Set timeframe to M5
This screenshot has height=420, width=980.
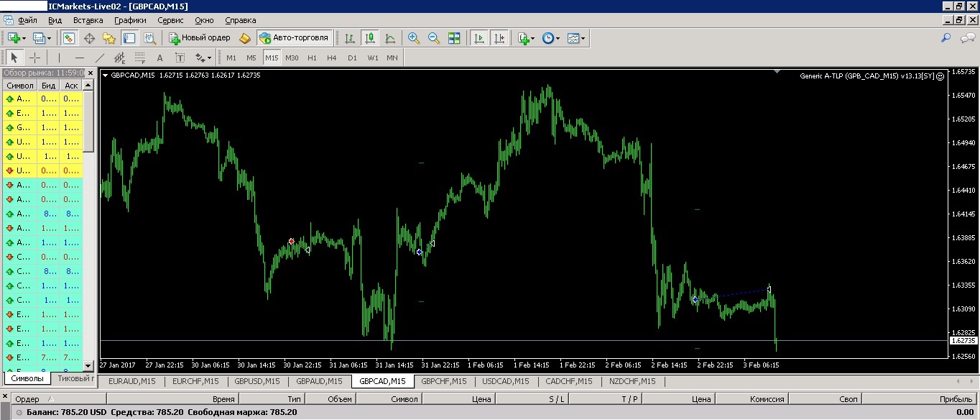(251, 58)
